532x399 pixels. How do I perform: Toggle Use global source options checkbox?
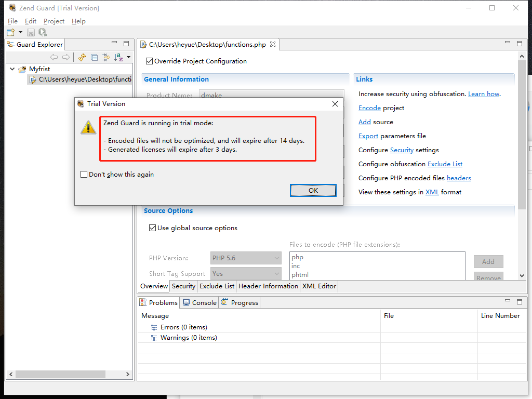(x=152, y=228)
